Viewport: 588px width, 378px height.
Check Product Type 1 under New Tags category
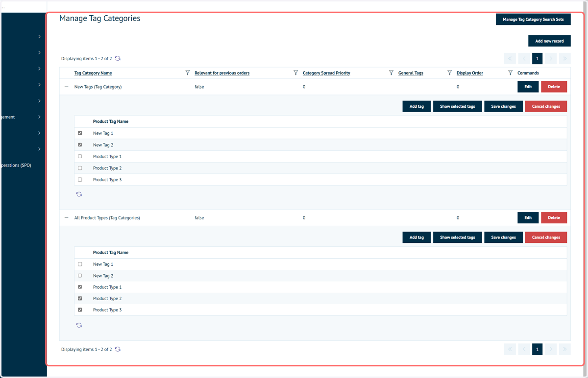(x=80, y=157)
